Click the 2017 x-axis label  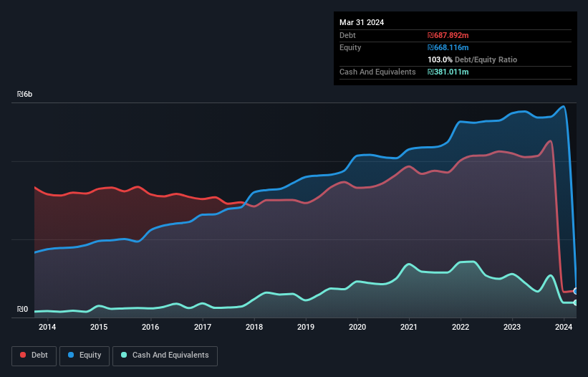pyautogui.click(x=203, y=327)
